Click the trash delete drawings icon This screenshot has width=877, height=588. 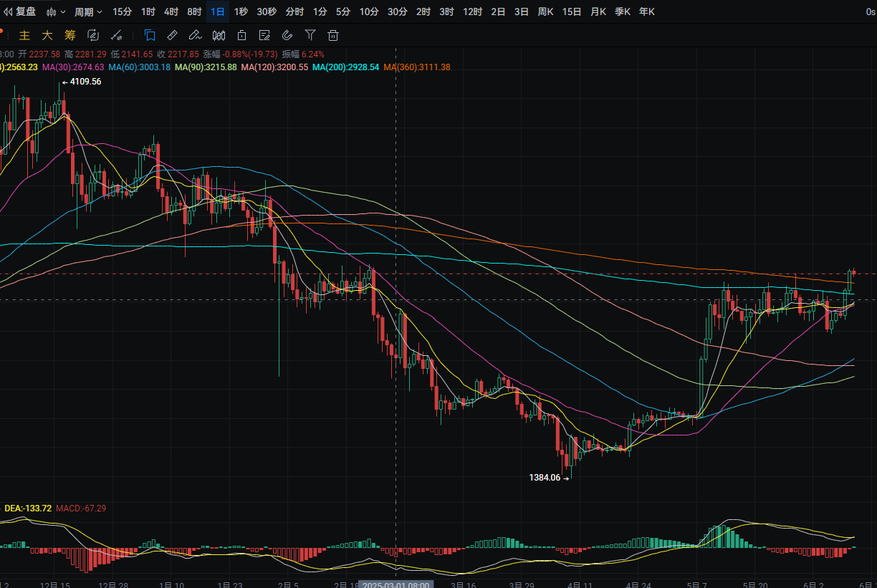[x=333, y=34]
